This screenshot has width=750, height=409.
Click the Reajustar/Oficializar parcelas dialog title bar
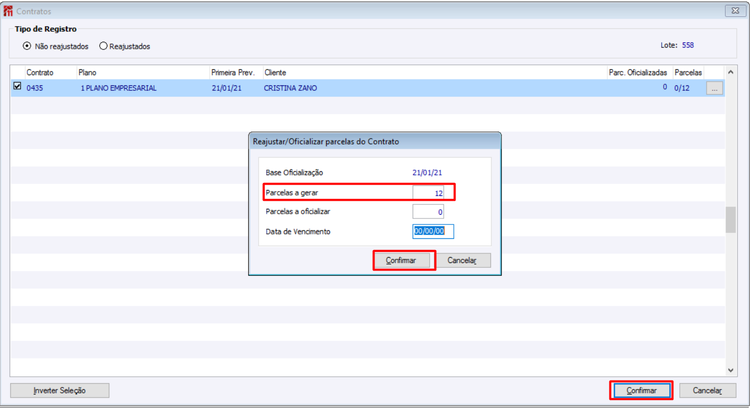pos(375,142)
